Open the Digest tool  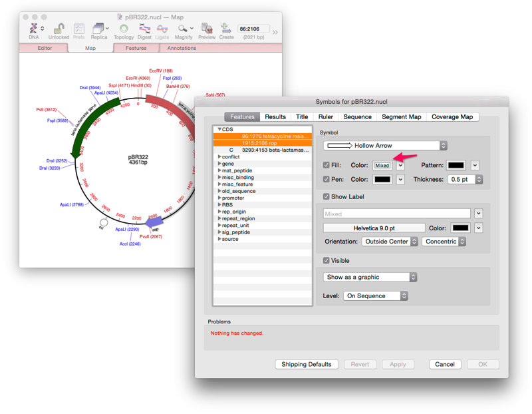click(x=144, y=29)
